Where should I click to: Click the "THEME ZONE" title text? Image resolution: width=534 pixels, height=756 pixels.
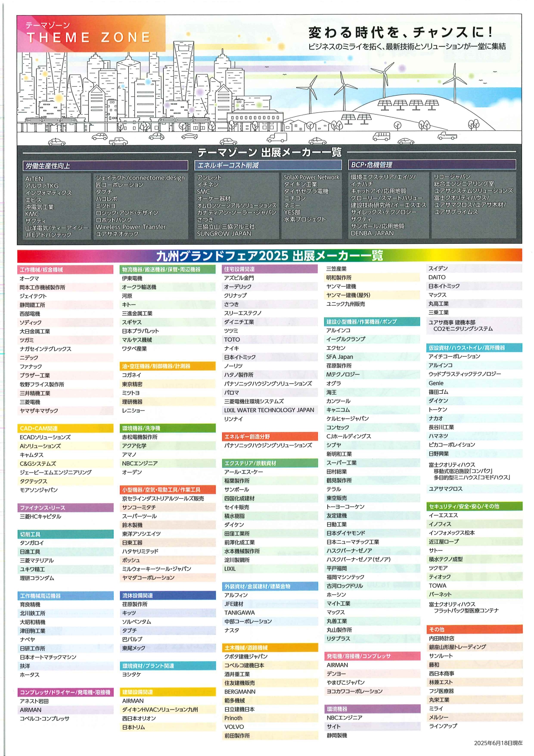[x=89, y=38]
